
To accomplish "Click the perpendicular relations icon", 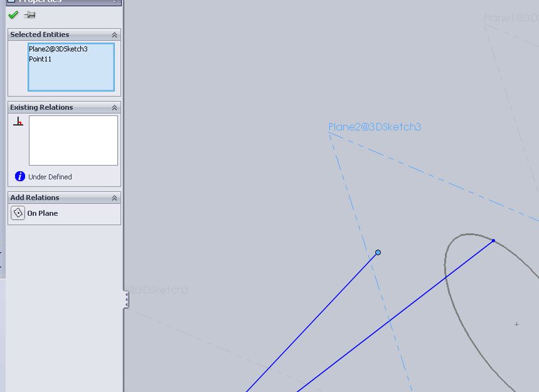I will coord(18,121).
